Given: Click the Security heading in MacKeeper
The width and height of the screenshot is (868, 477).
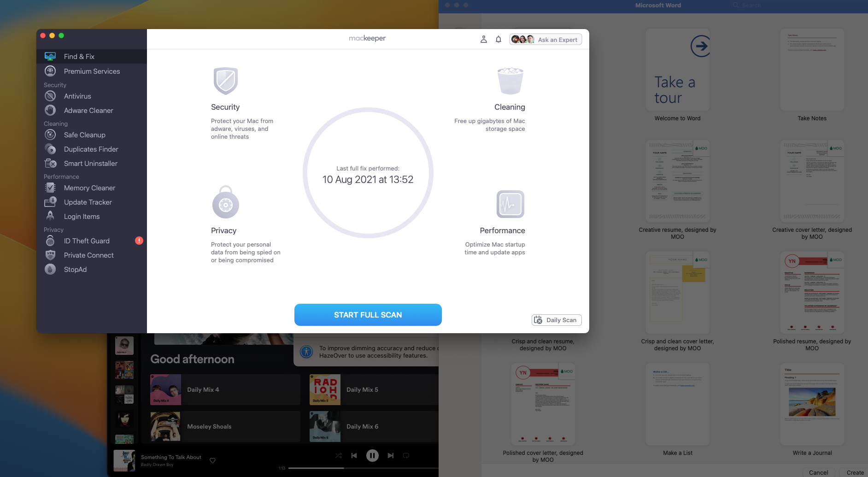Looking at the screenshot, I should click(x=225, y=107).
